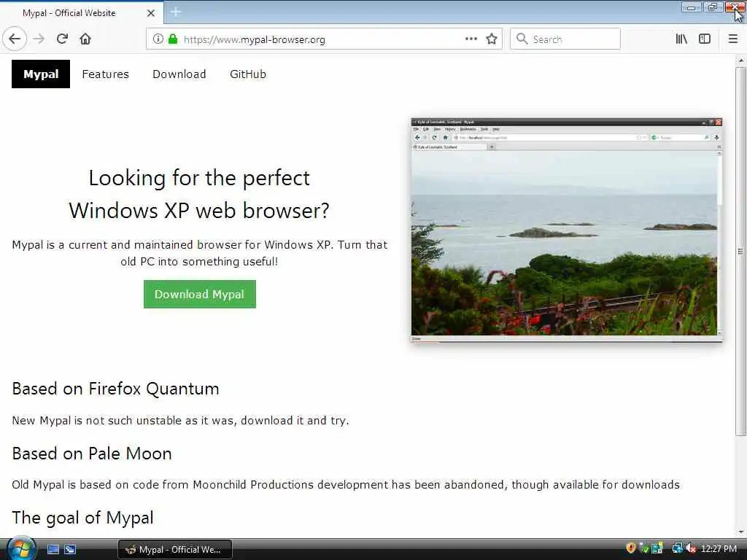The height and width of the screenshot is (560, 747).
Task: Open the browser home page
Action: coord(85,39)
